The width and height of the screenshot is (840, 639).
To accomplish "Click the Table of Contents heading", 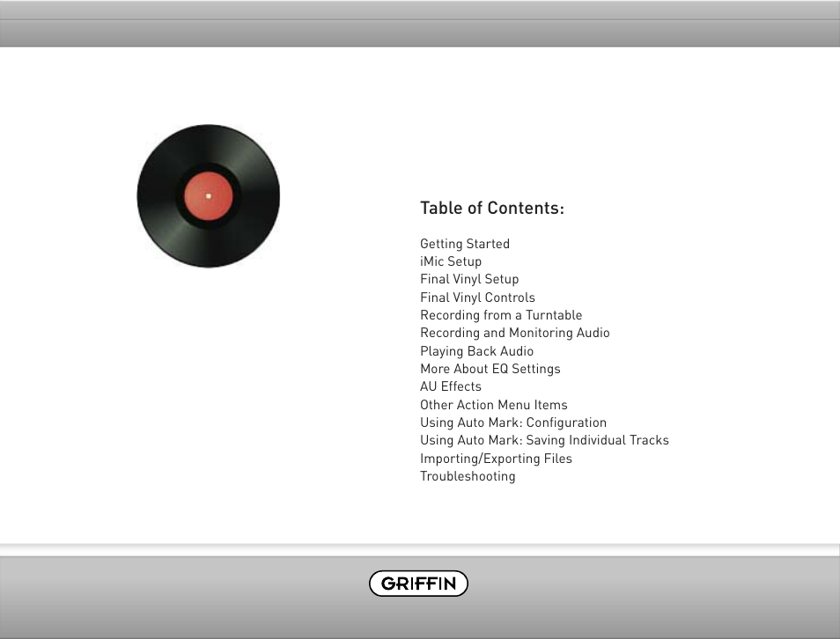I will [x=492, y=208].
